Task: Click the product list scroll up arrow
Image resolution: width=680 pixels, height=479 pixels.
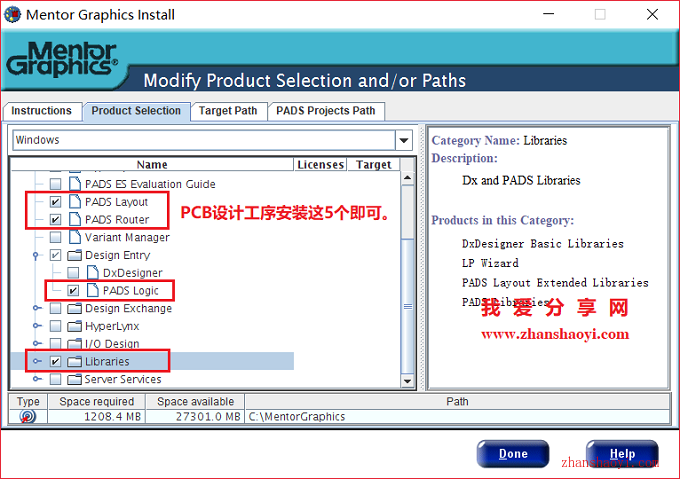Action: coord(408,178)
